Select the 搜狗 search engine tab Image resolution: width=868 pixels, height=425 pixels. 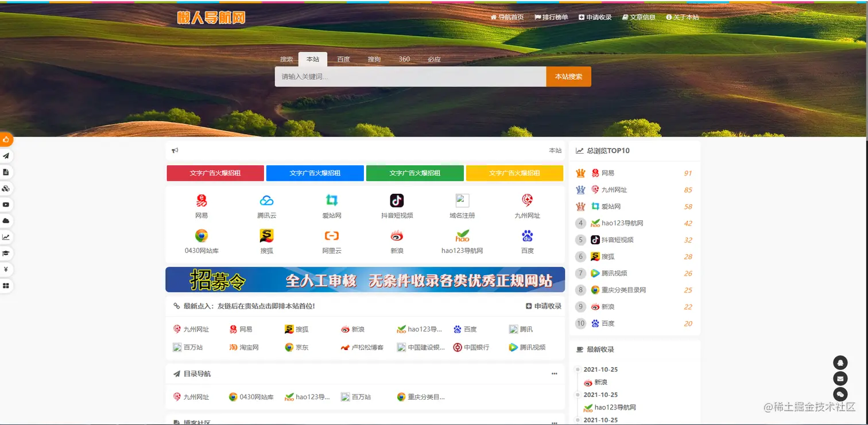(x=374, y=59)
